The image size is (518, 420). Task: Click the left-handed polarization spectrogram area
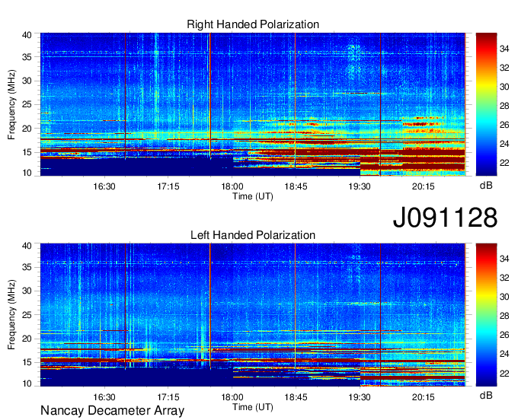253,315
